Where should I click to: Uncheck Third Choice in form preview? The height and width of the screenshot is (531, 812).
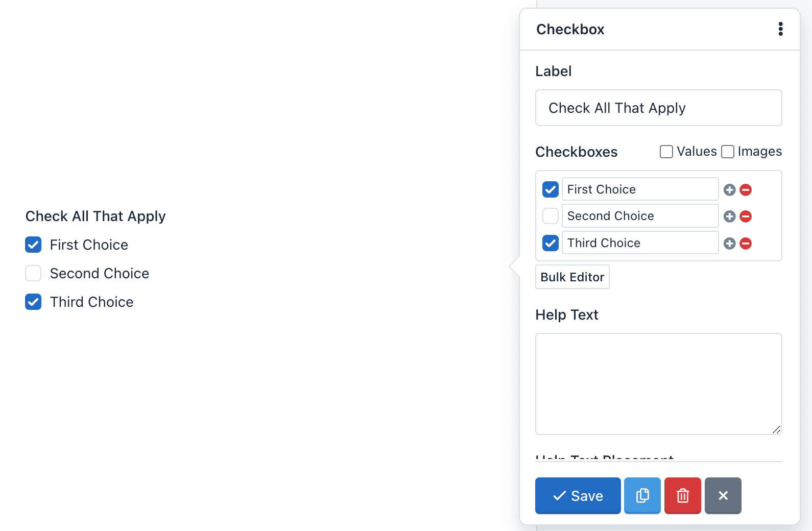point(33,302)
